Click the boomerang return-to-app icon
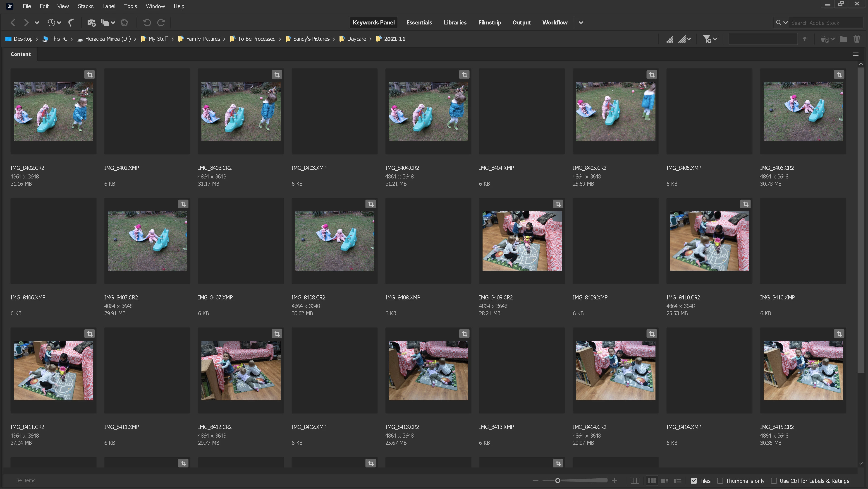The height and width of the screenshot is (489, 868). tap(71, 23)
